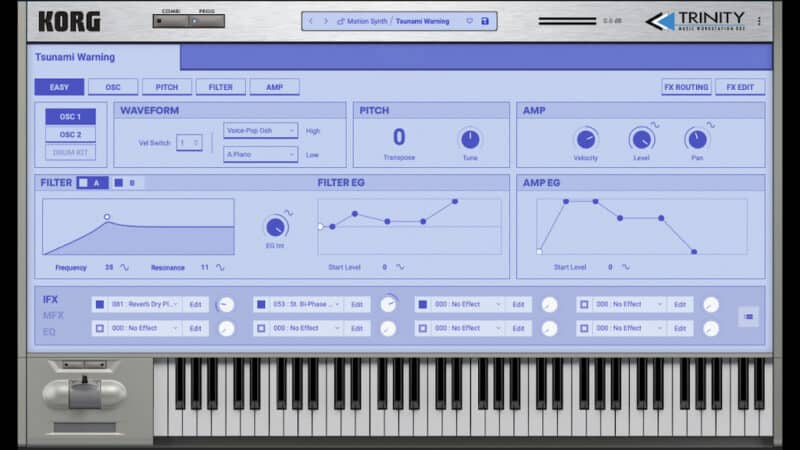800x450 pixels.
Task: Select filter A toggle
Action: 93,183
